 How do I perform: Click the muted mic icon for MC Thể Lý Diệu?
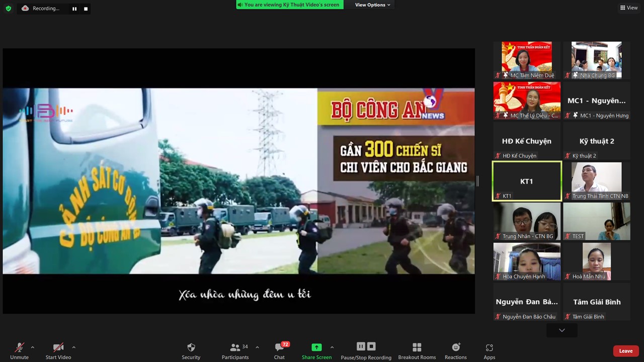coord(498,116)
